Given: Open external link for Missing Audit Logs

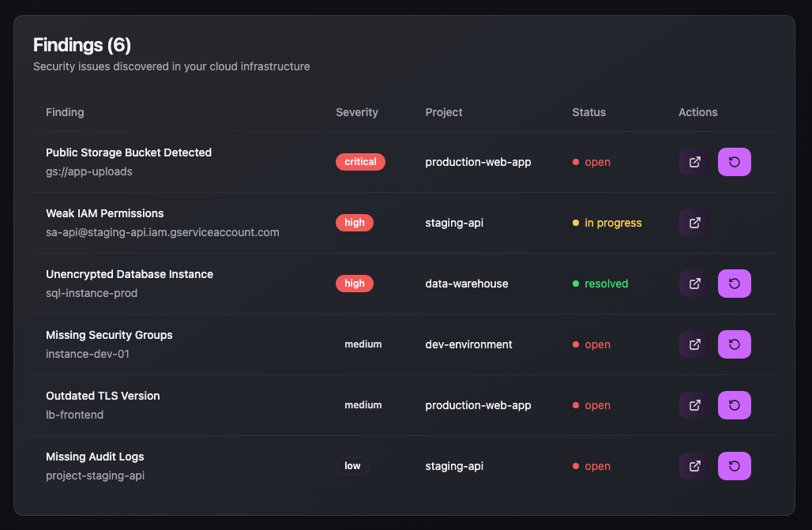Looking at the screenshot, I should 694,465.
